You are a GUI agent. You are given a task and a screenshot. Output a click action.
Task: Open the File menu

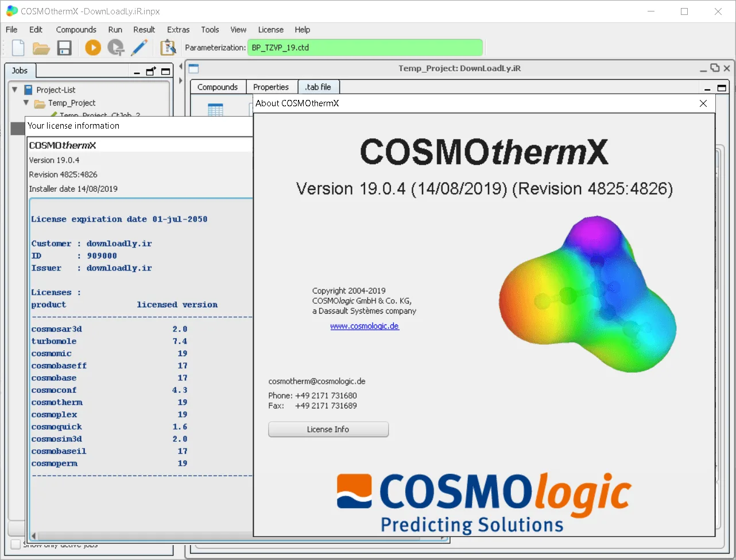[x=11, y=29]
